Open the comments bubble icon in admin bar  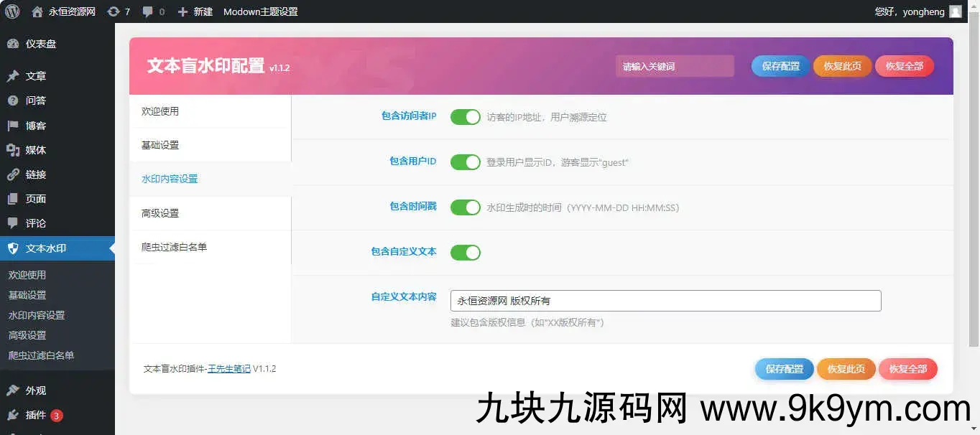[148, 11]
